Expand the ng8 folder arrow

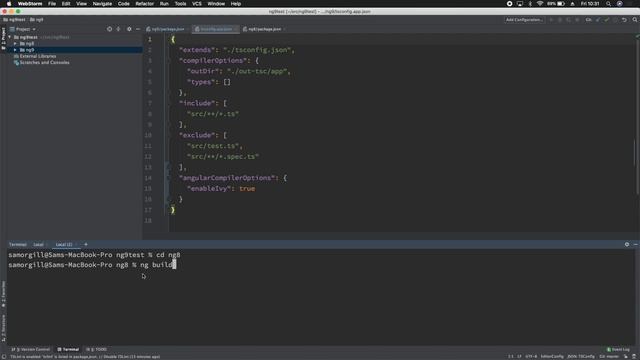pos(15,44)
